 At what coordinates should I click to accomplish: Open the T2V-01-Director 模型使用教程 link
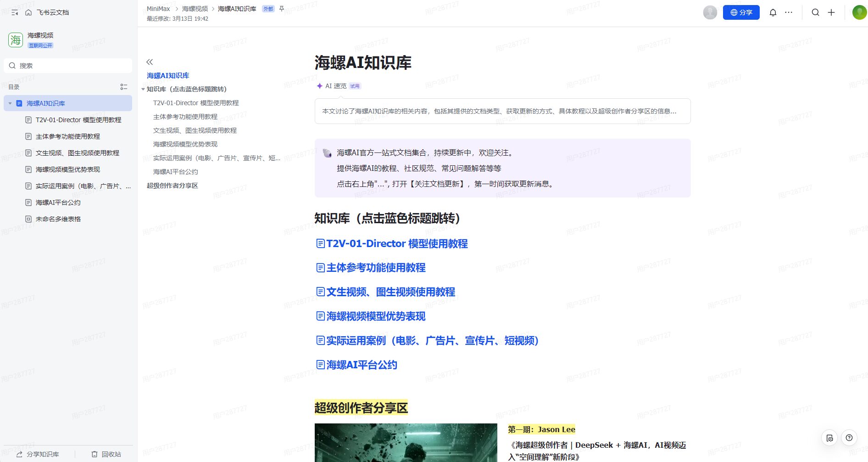click(x=396, y=243)
